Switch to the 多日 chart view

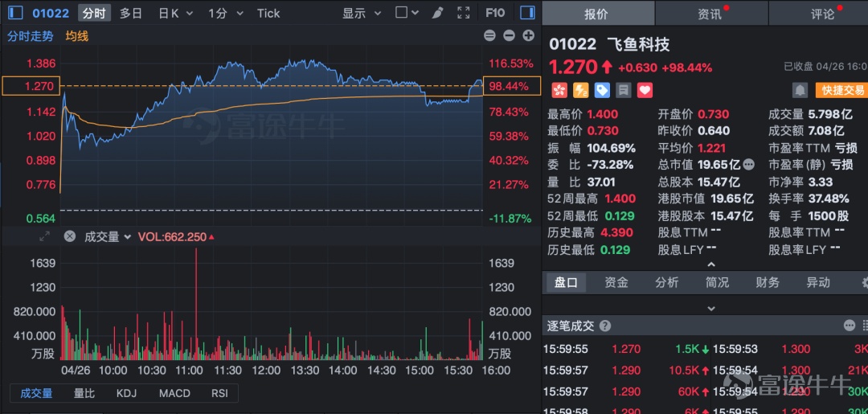point(131,14)
